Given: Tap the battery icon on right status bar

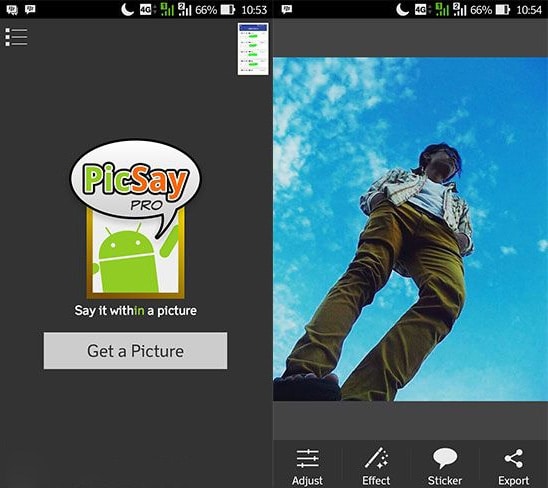Looking at the screenshot, I should coord(503,9).
